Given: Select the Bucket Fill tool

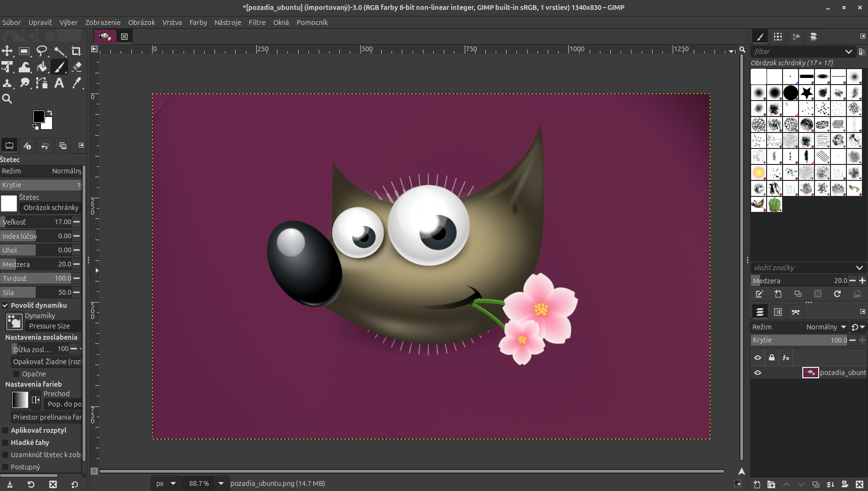Looking at the screenshot, I should coord(42,67).
